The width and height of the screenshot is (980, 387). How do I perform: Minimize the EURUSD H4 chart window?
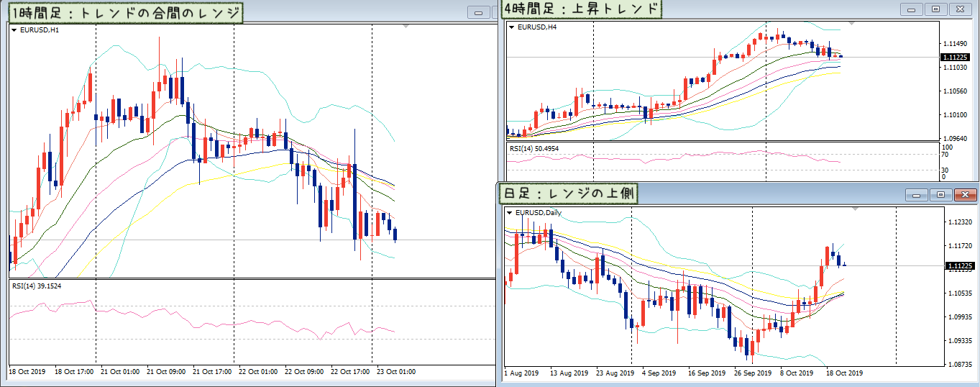912,9
